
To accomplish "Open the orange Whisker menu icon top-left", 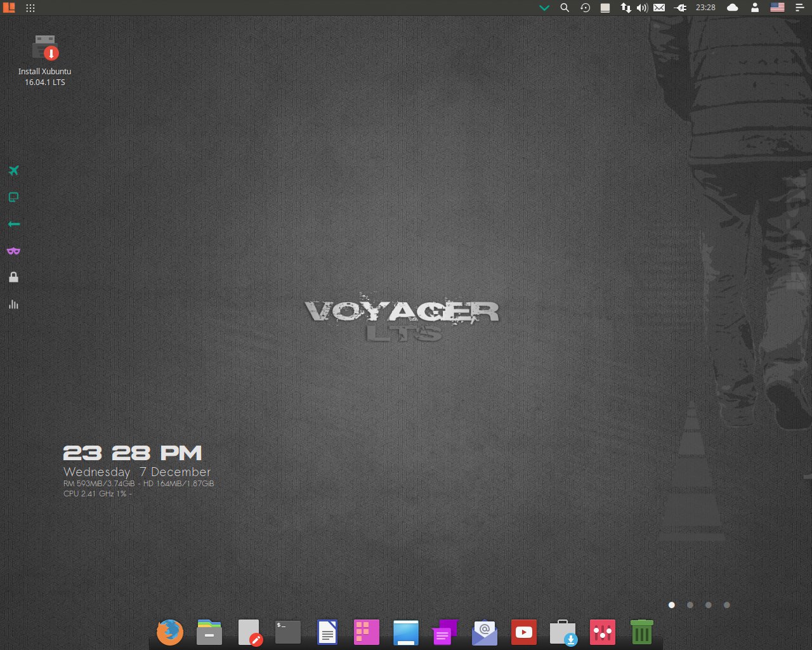I will pyautogui.click(x=9, y=8).
